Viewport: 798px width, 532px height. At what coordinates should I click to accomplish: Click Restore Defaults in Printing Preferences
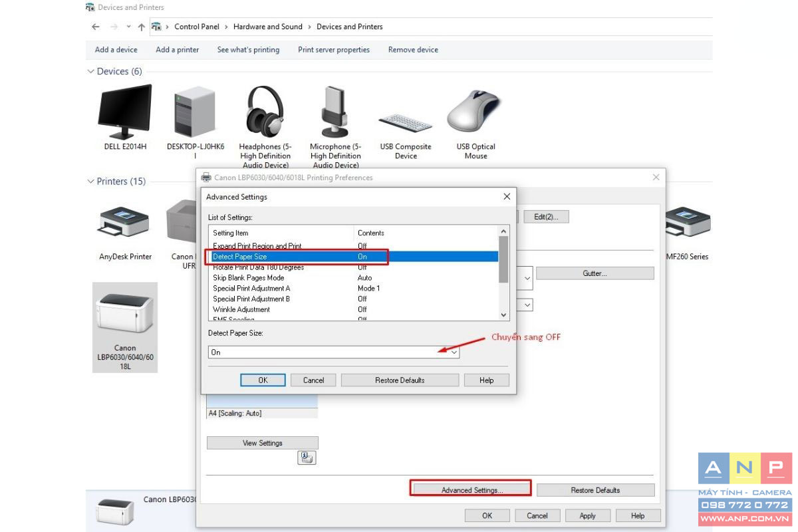coord(596,490)
